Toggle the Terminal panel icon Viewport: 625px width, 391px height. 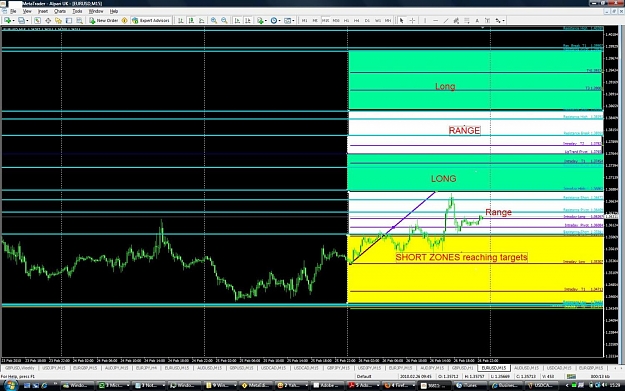[69, 20]
